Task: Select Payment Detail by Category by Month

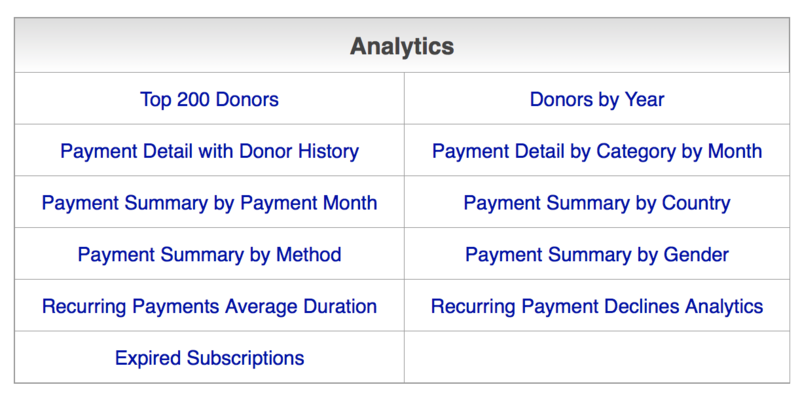Action: pyautogui.click(x=597, y=152)
